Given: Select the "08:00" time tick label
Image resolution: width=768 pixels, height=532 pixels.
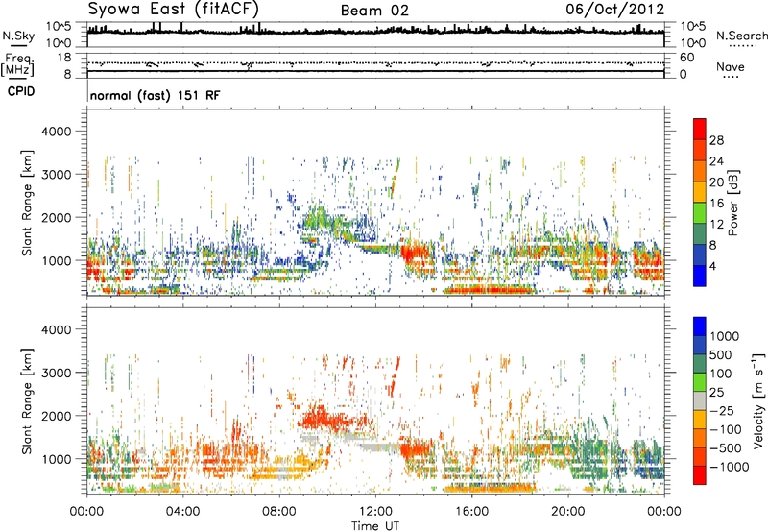Looking at the screenshot, I should pos(278,512).
